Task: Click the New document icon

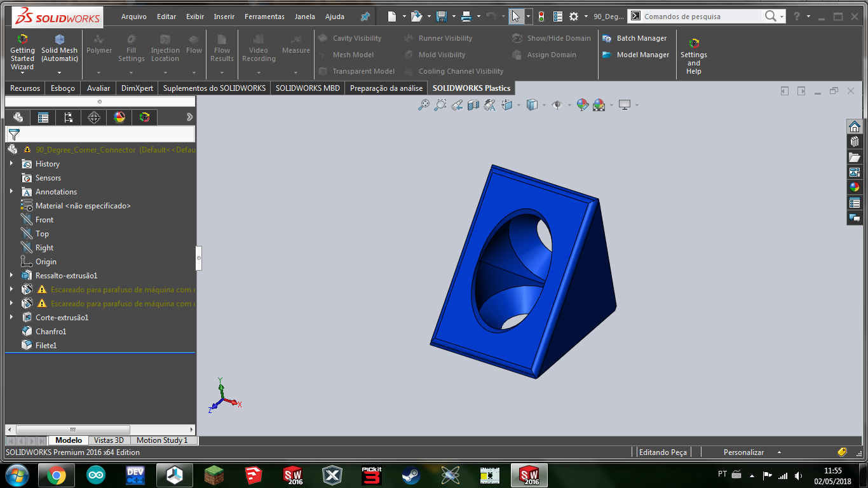Action: tap(392, 17)
